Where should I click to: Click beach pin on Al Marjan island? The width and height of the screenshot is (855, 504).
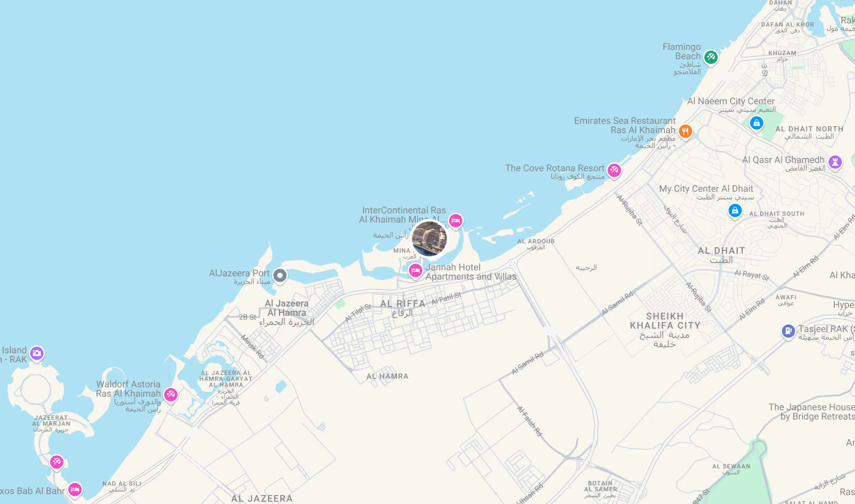[57, 462]
